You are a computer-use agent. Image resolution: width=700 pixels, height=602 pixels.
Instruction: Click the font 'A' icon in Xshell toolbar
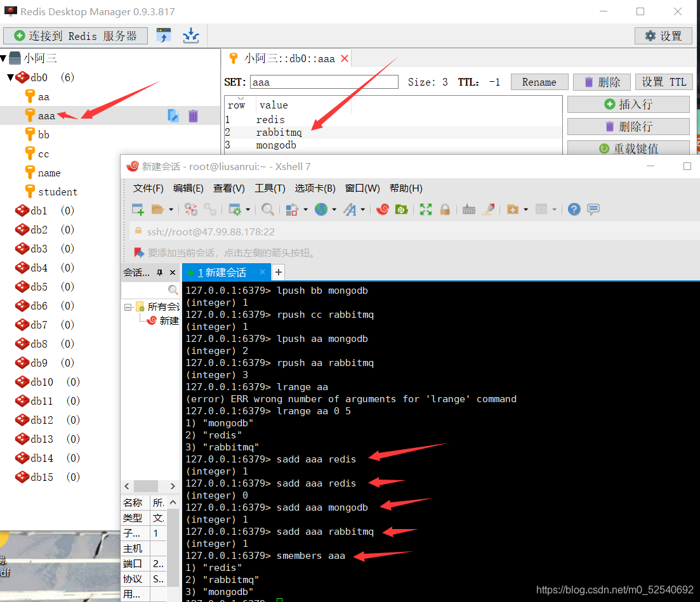point(350,209)
